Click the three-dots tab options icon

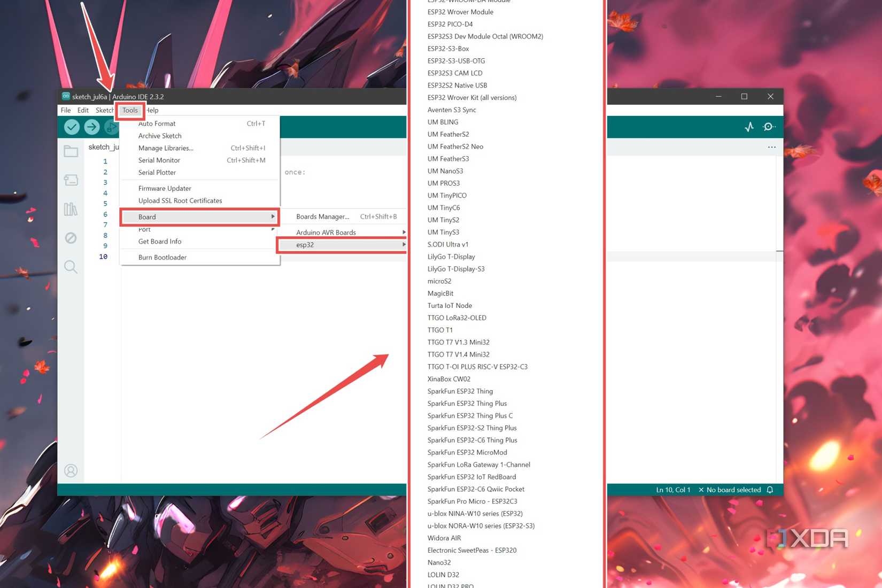(x=772, y=147)
